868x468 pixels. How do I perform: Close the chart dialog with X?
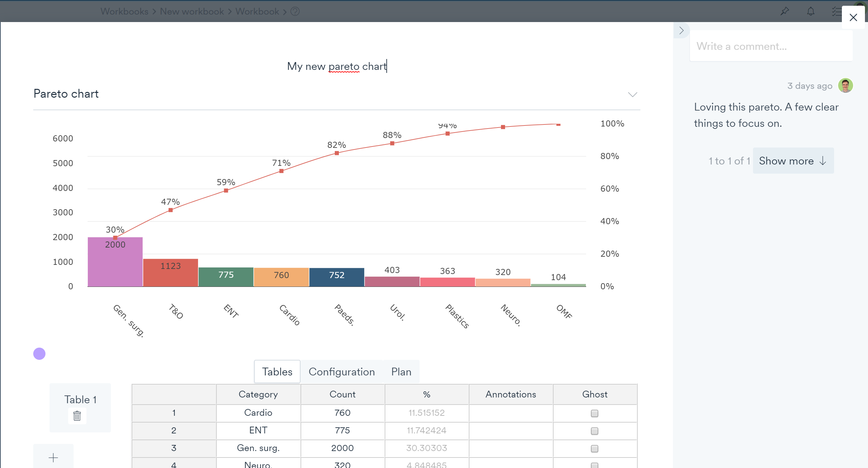[x=853, y=17]
